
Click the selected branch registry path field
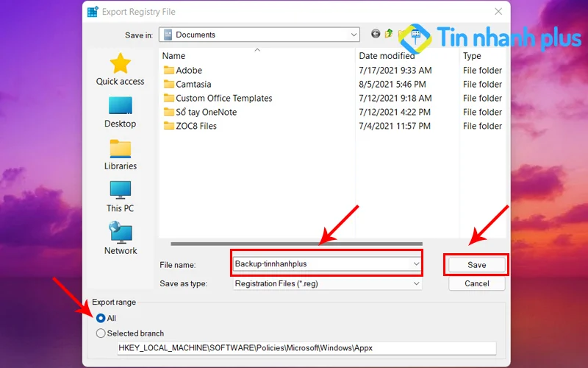(x=306, y=348)
